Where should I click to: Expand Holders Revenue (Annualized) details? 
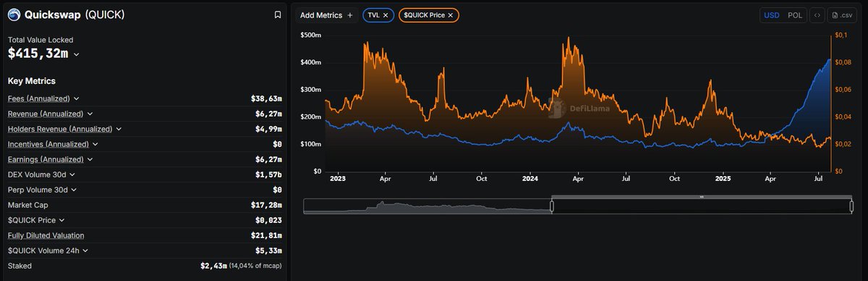[119, 129]
